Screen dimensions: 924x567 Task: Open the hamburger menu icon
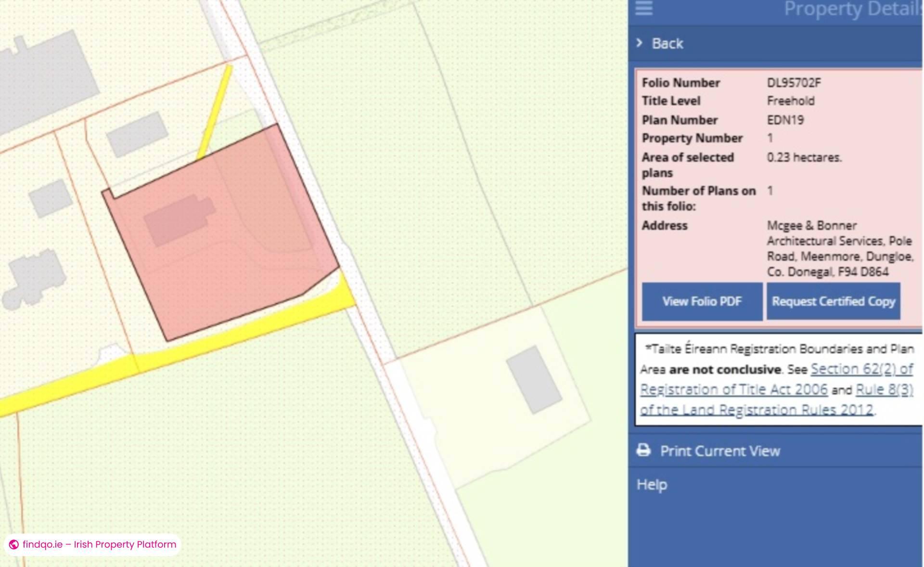(x=643, y=8)
